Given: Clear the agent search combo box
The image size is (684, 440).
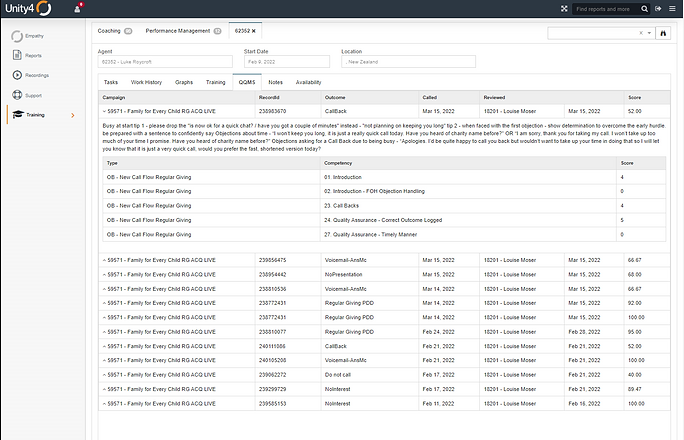Looking at the screenshot, I should pos(641,33).
